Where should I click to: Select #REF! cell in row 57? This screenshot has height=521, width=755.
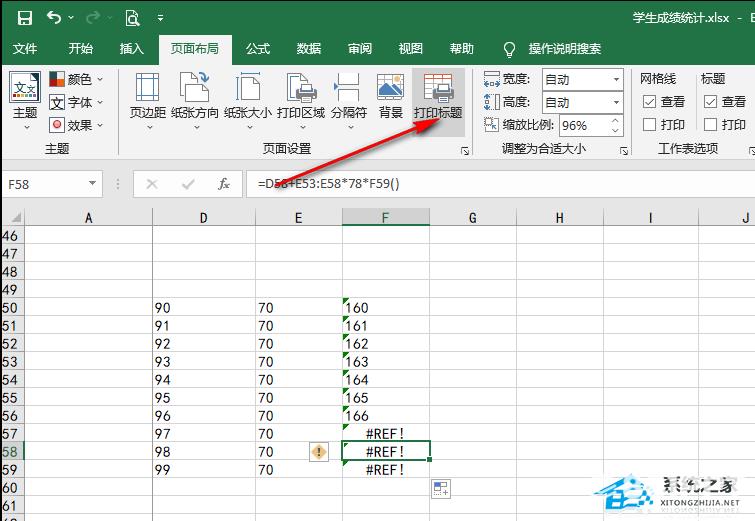click(386, 434)
